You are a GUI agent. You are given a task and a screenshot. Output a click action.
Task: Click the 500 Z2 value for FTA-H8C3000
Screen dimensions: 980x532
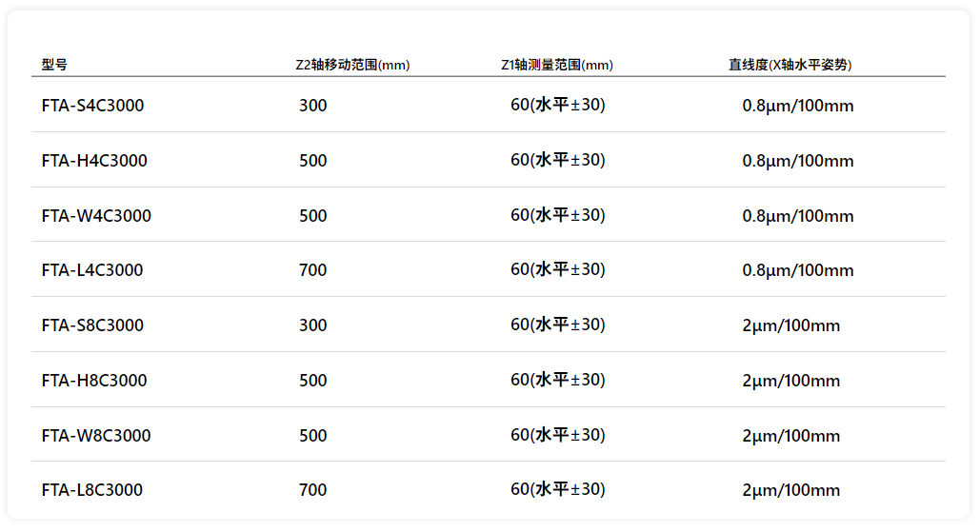pyautogui.click(x=312, y=381)
